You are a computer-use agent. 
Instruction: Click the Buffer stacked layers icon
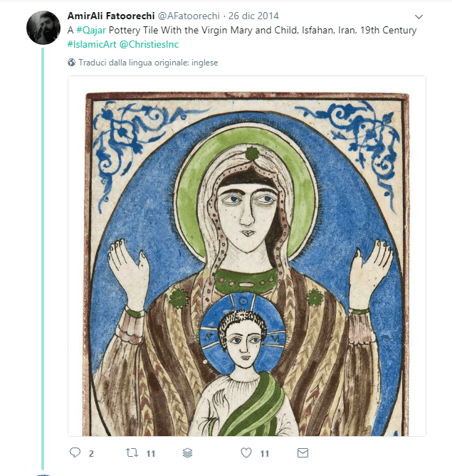tap(189, 453)
